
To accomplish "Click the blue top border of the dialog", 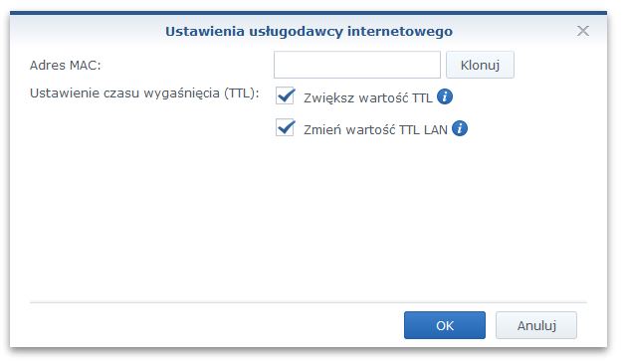I will pyautogui.click(x=309, y=13).
